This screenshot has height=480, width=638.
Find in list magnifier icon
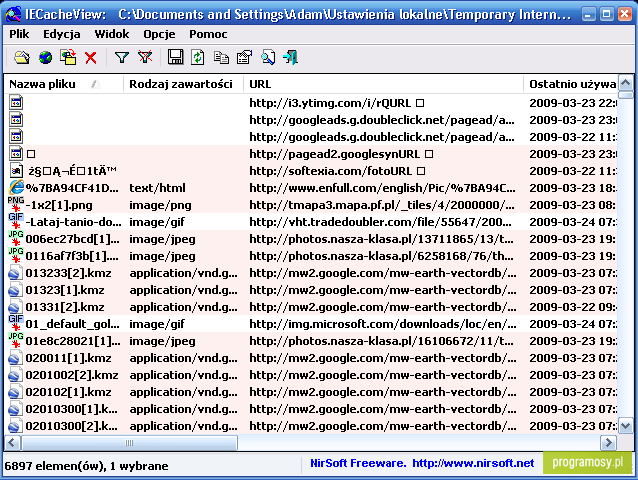(268, 57)
